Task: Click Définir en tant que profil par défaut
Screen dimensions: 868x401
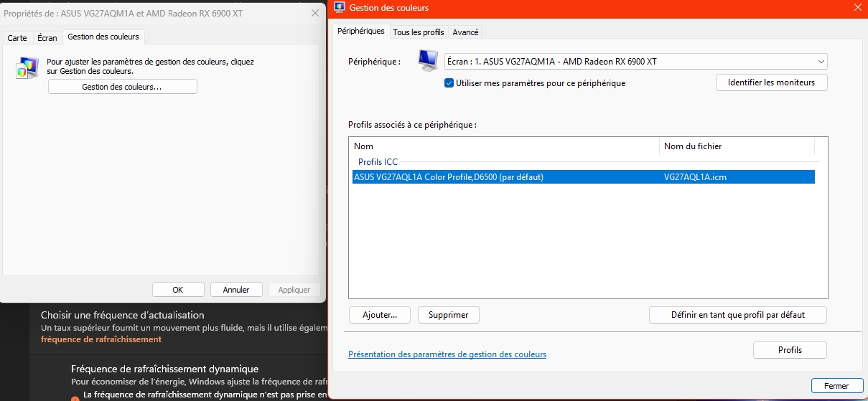Action: pyautogui.click(x=738, y=315)
